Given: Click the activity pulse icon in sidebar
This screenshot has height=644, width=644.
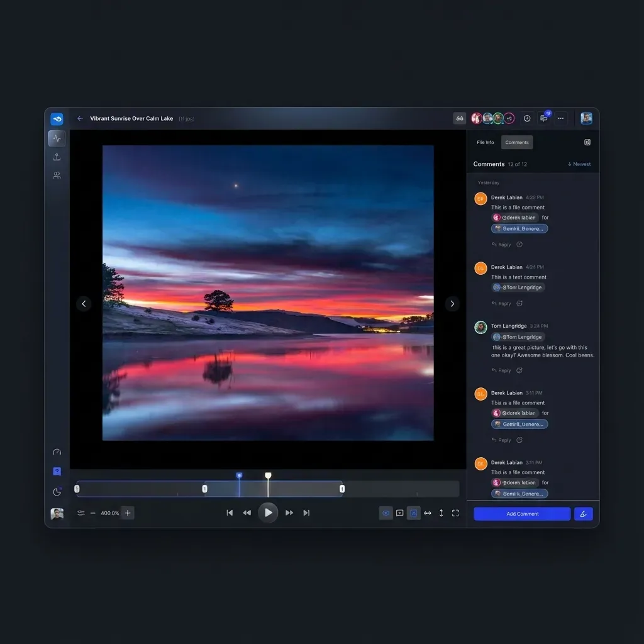Looking at the screenshot, I should pos(57,138).
